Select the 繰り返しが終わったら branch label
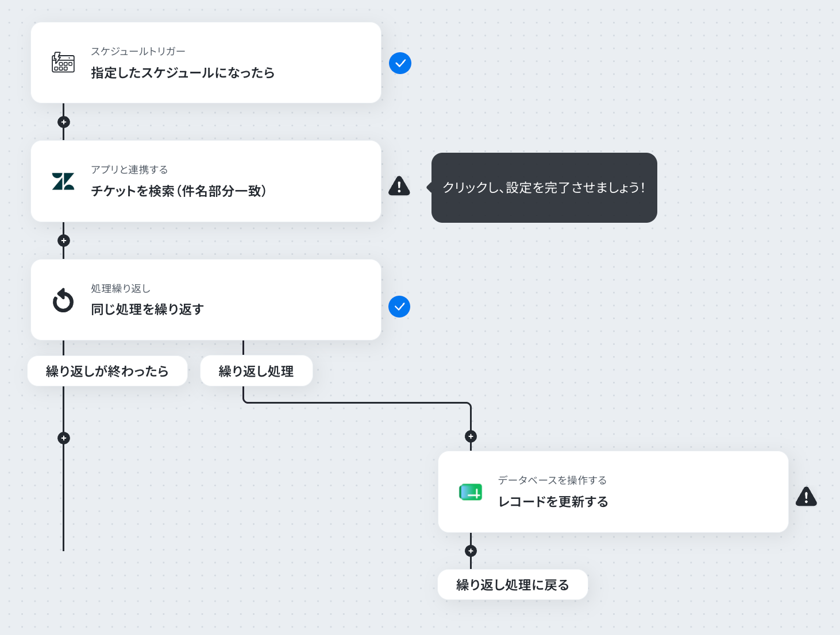Viewport: 840px width, 635px height. (107, 371)
